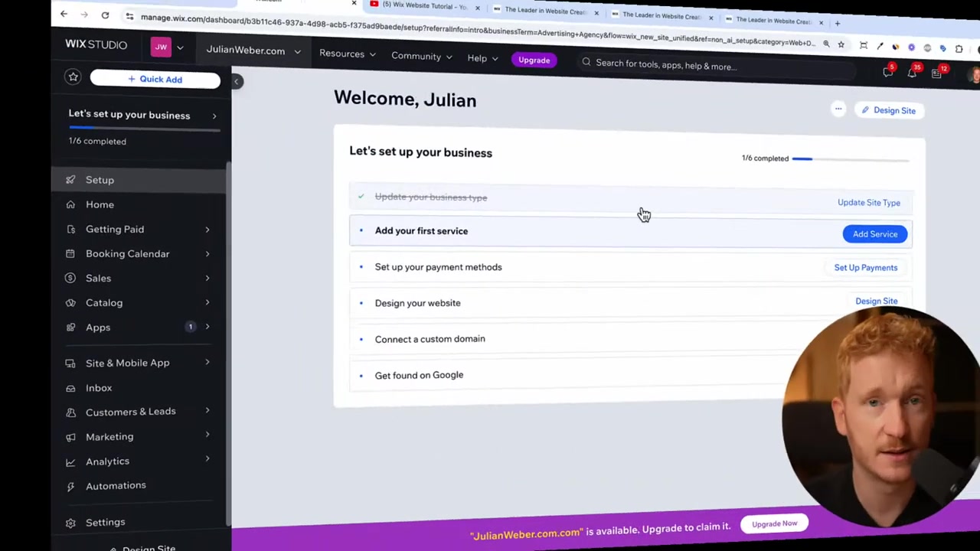Expand the Let's set up your business panel arrow
Viewport: 980px width, 551px height.
[214, 116]
